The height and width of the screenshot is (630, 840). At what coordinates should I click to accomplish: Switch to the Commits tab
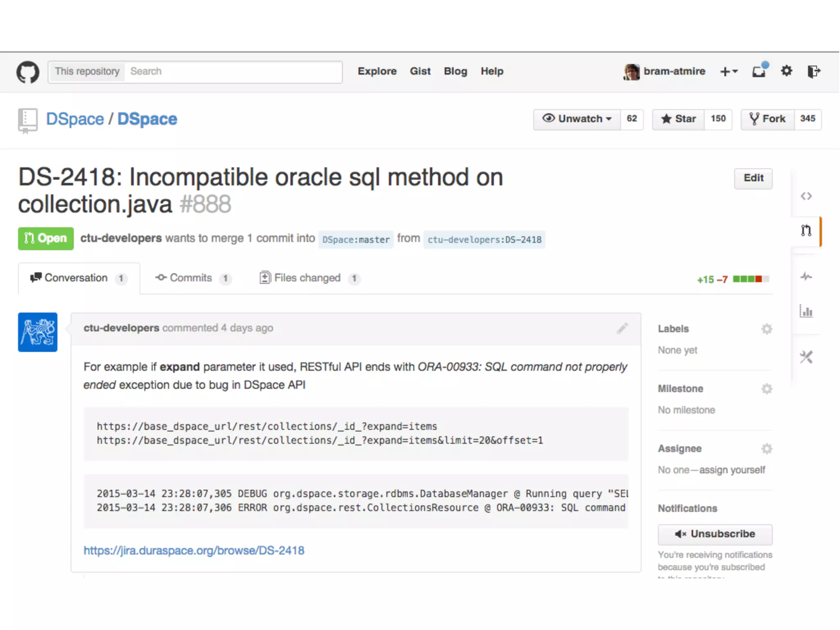[191, 278]
